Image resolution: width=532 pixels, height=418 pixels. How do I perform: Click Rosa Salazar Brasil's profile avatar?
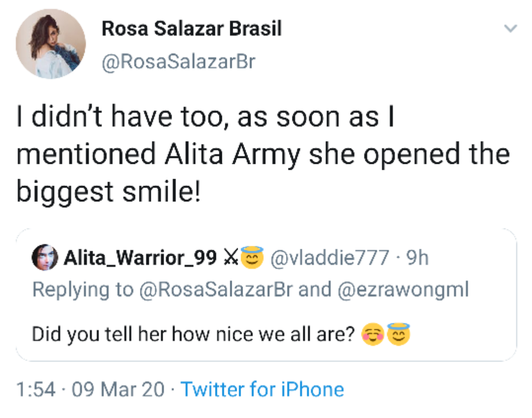51,44
